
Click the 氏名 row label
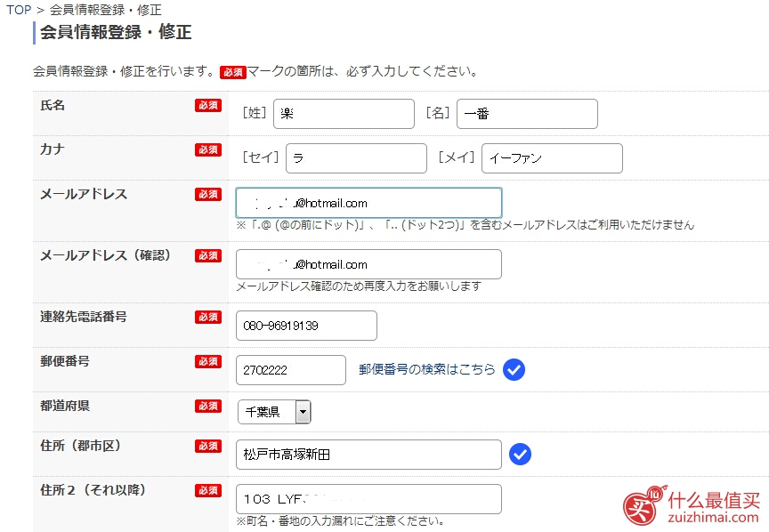(x=53, y=105)
